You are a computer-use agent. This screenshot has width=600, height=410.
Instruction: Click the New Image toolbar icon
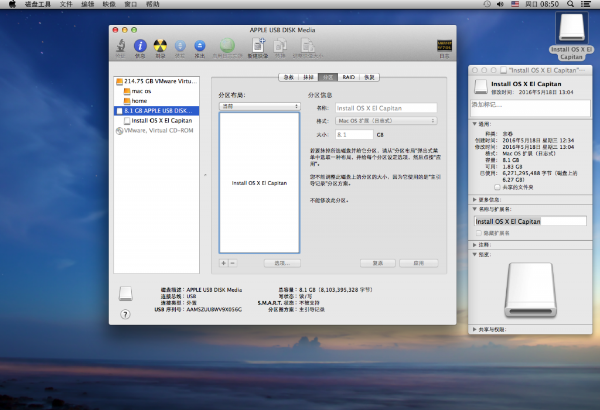click(x=258, y=46)
